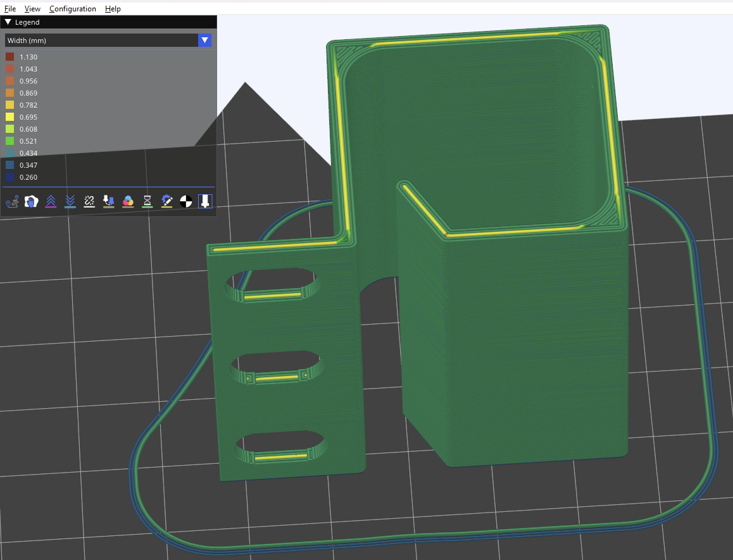Toggle the tool position marker icon
733x560 pixels.
[205, 201]
